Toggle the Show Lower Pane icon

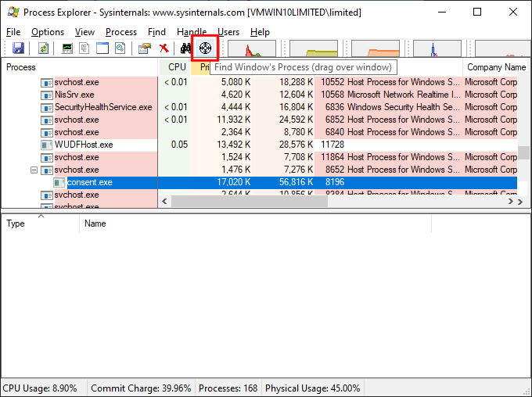point(102,48)
